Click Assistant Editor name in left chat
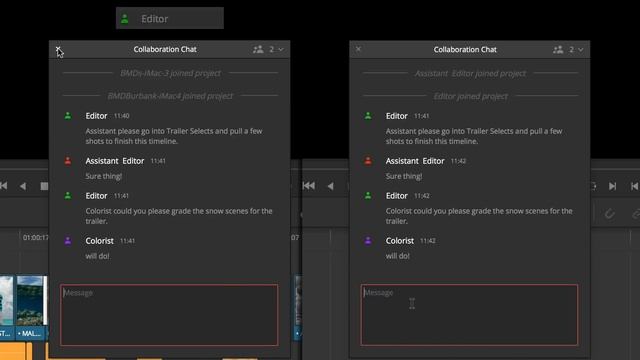This screenshot has height=360, width=640. click(x=115, y=161)
